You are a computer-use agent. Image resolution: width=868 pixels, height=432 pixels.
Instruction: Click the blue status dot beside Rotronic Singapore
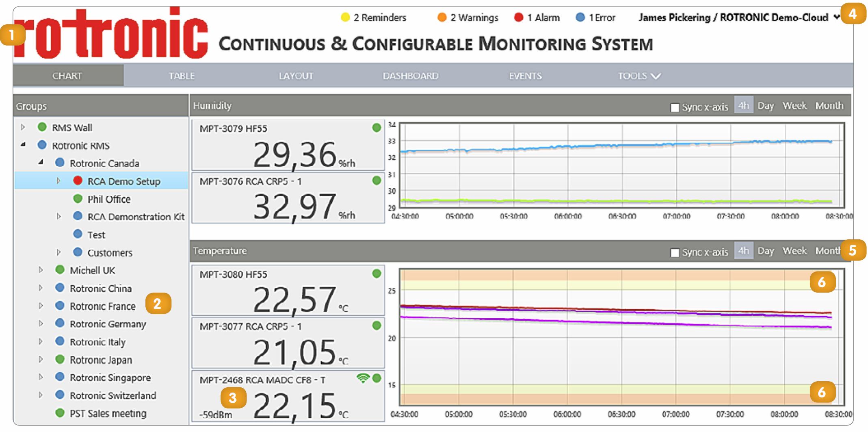pos(60,377)
